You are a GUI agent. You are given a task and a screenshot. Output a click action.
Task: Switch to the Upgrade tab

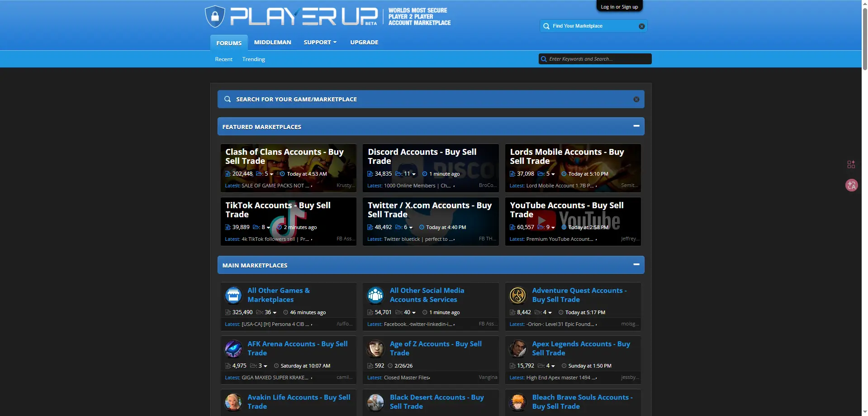(364, 42)
